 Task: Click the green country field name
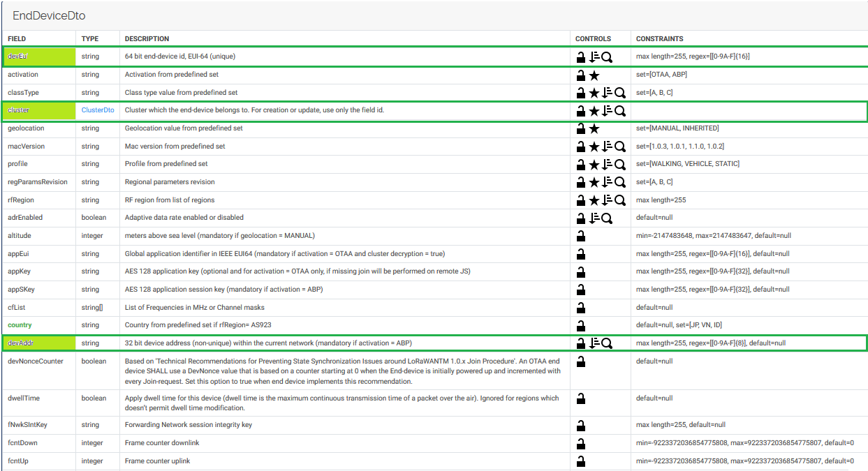20,325
